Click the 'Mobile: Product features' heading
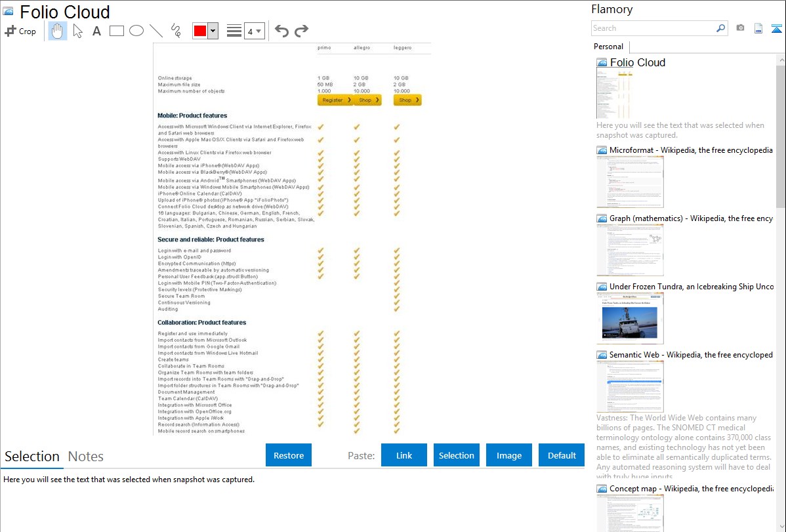Screen dimensions: 786x532 coord(192,115)
